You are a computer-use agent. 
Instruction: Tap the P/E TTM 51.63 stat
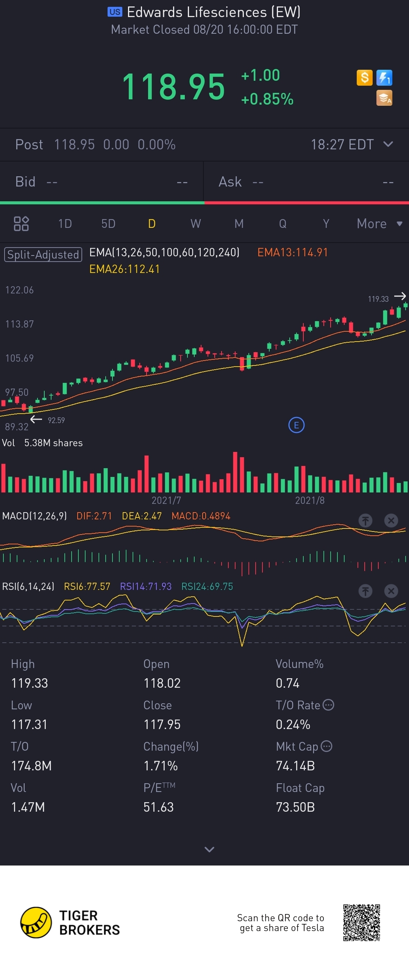point(160,798)
